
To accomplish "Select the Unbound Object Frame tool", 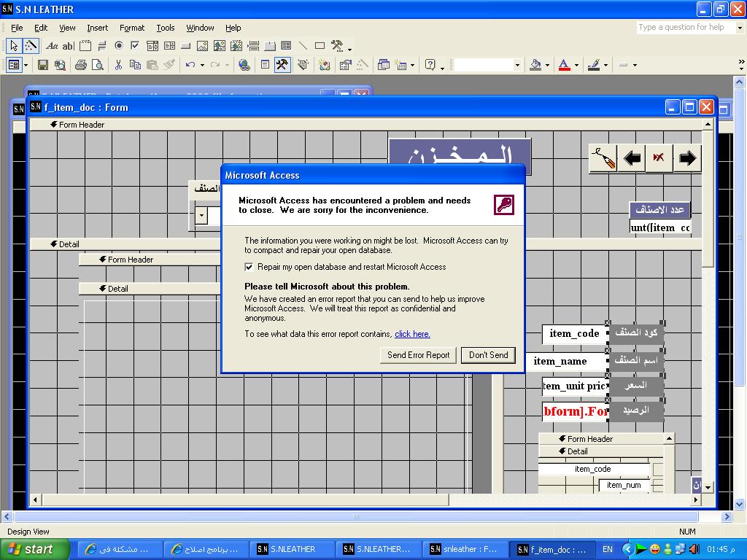I will pos(219,46).
